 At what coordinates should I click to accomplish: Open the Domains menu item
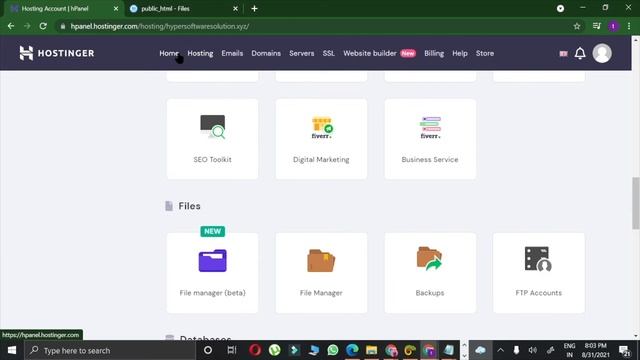(266, 53)
